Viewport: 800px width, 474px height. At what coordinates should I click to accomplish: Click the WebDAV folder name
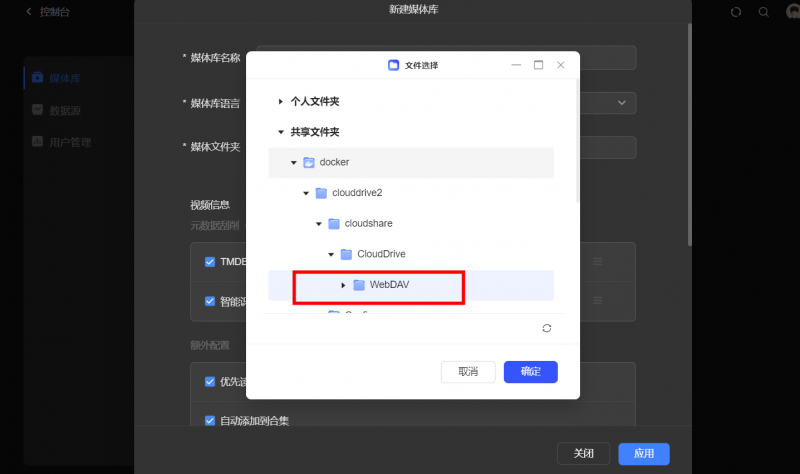[389, 285]
